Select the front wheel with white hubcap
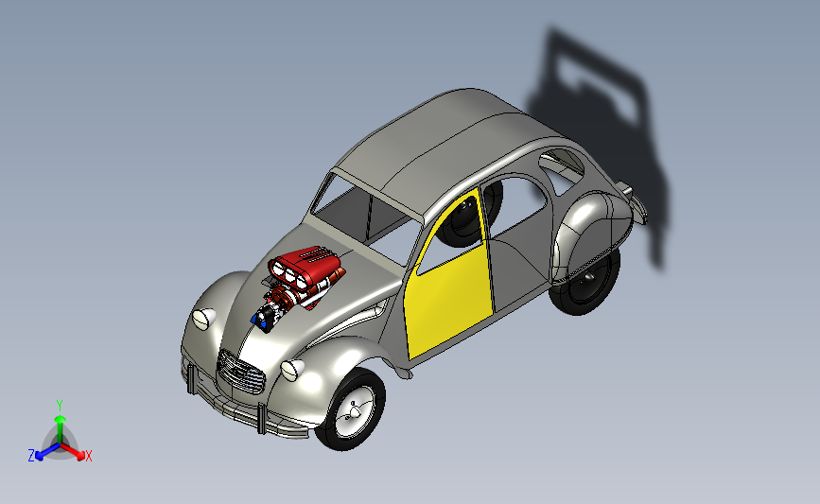The width and height of the screenshot is (820, 504). [x=352, y=408]
